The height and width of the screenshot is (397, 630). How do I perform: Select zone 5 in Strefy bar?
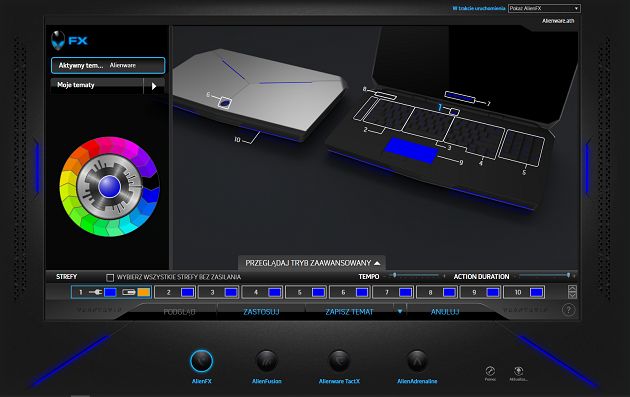point(306,292)
